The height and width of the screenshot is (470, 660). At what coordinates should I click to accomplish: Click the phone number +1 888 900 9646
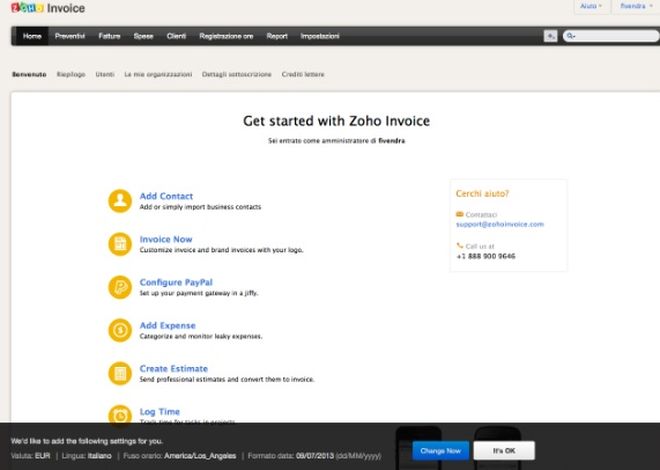tap(486, 256)
